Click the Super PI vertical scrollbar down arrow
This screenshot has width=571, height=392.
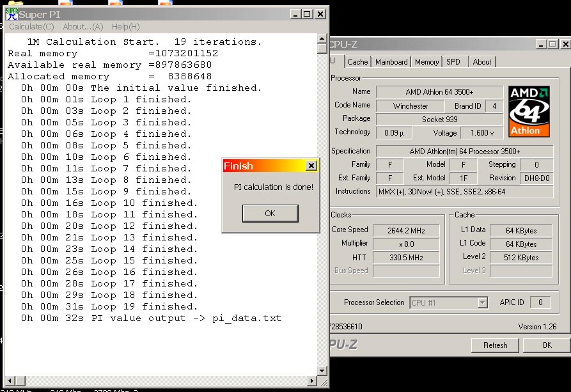[322, 371]
